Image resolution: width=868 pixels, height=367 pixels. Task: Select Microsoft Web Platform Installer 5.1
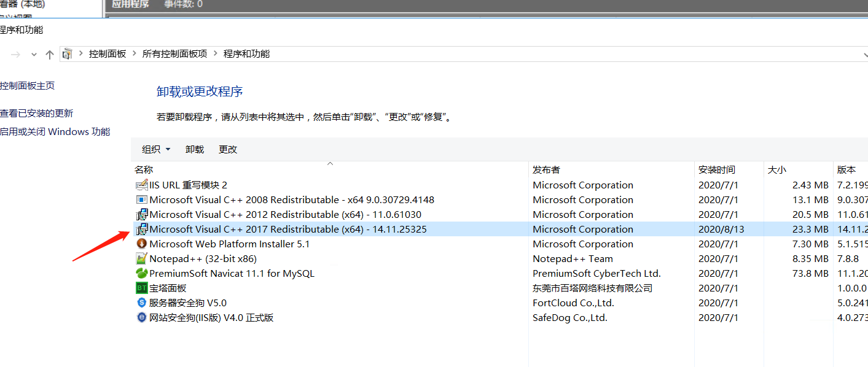pyautogui.click(x=229, y=244)
